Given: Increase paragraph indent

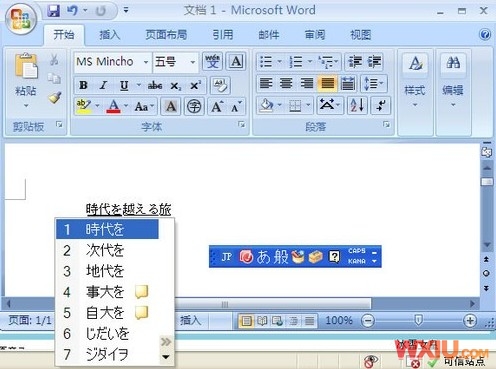Looking at the screenshot, I should click(375, 62).
